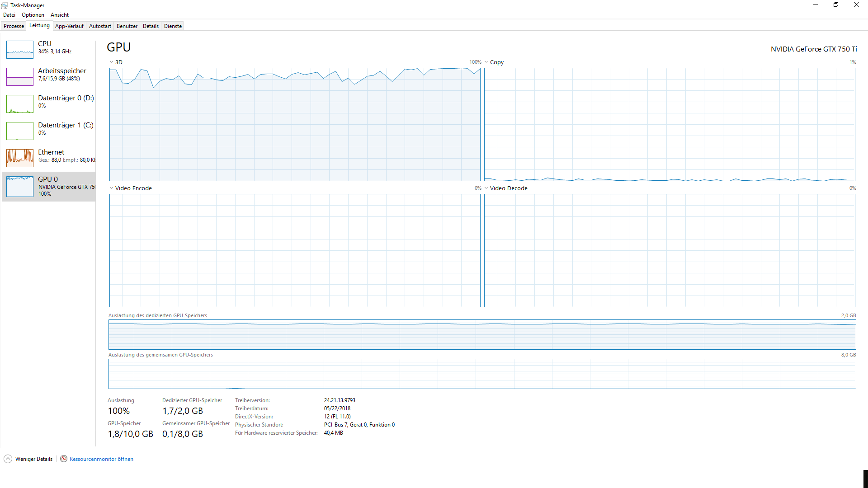This screenshot has height=488, width=868.
Task: Switch to the Autostart tab
Action: tap(100, 26)
